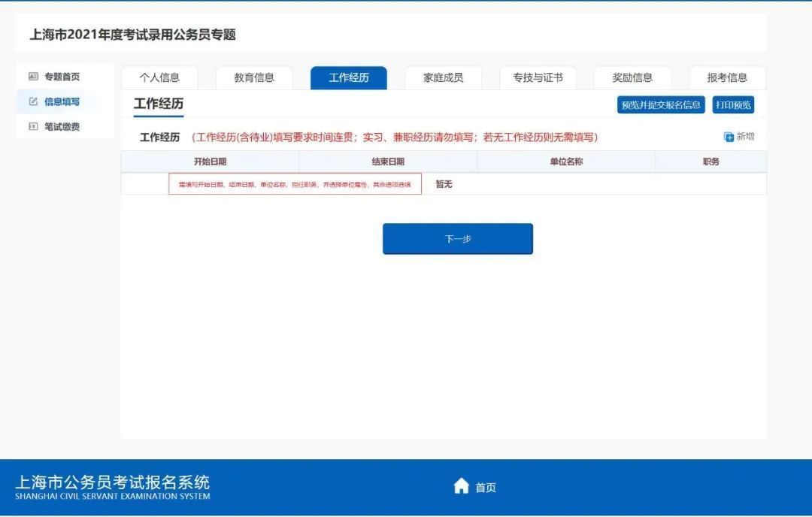
Task: Click the 职务 column header
Action: [710, 162]
